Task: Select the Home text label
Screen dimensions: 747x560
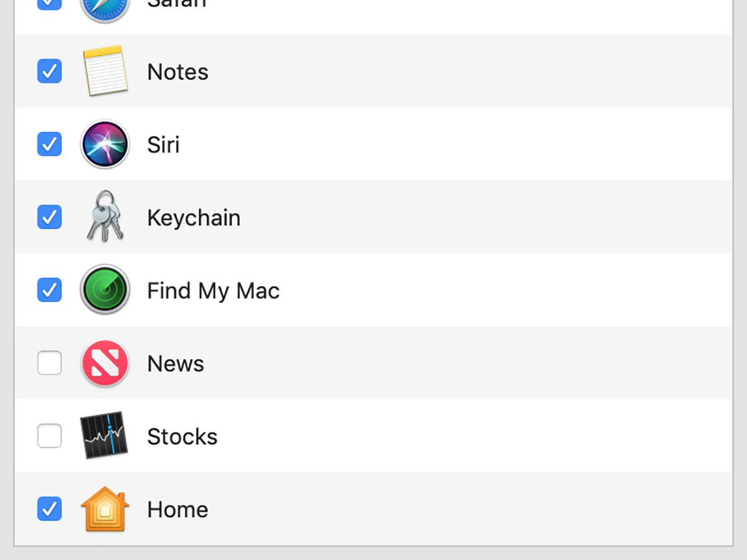Action: click(177, 510)
